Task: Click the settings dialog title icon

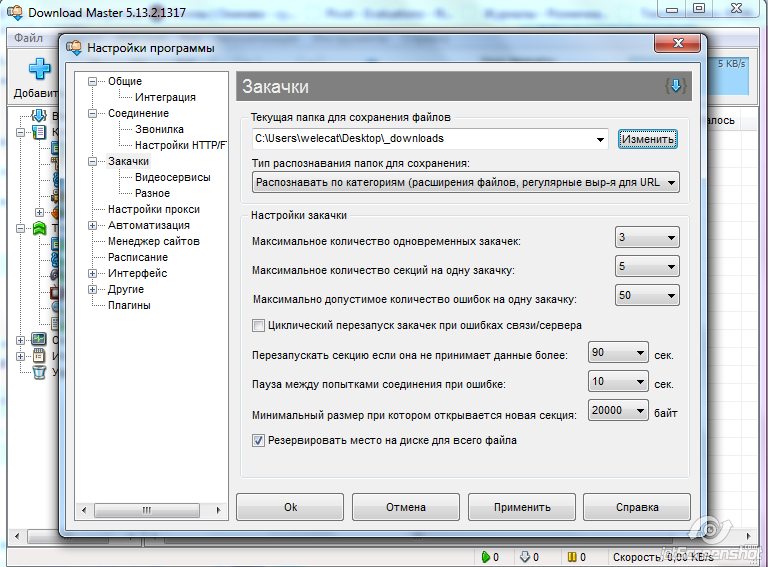Action: 74,48
